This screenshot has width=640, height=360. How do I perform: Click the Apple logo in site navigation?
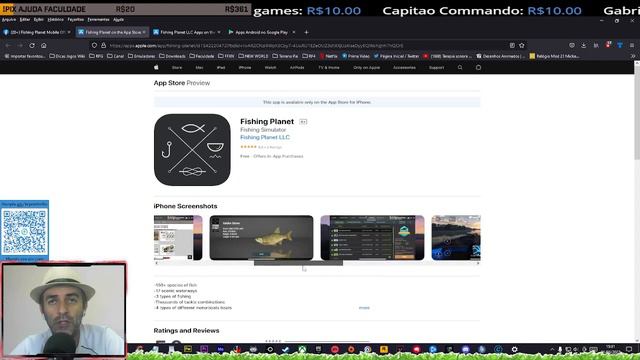(x=156, y=67)
